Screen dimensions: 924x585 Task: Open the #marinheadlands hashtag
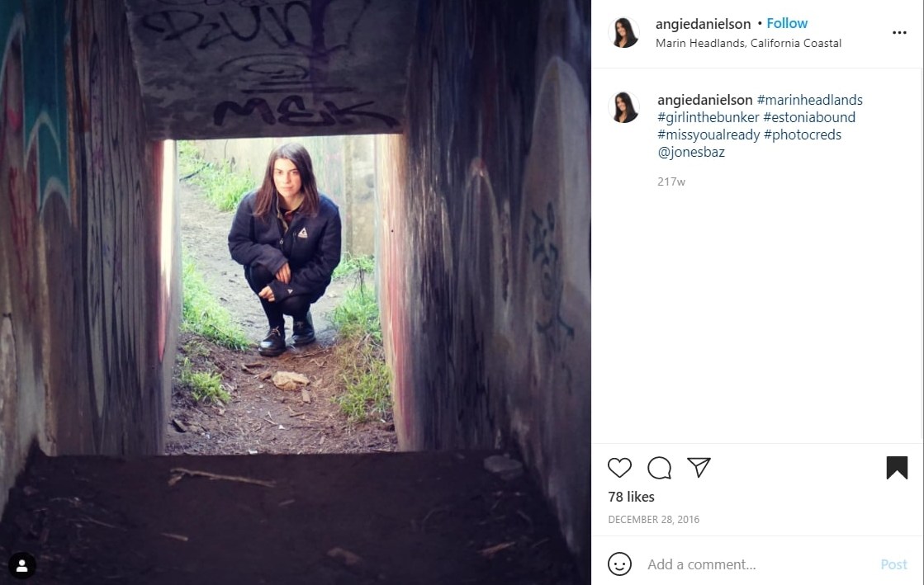[x=810, y=100]
